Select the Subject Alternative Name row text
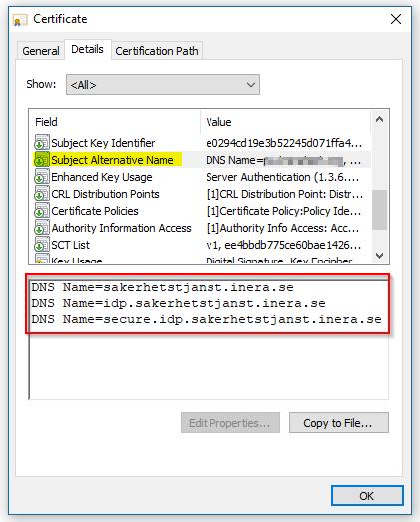The height and width of the screenshot is (522, 420). [x=112, y=160]
